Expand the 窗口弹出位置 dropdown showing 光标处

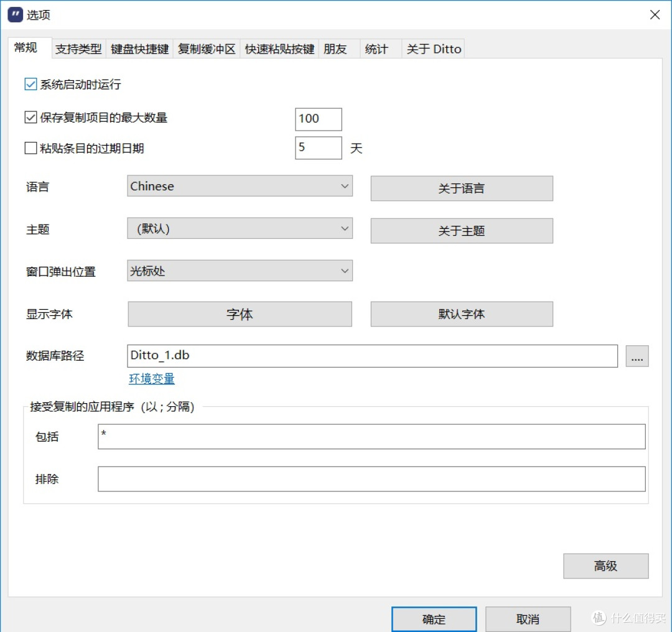tap(240, 271)
